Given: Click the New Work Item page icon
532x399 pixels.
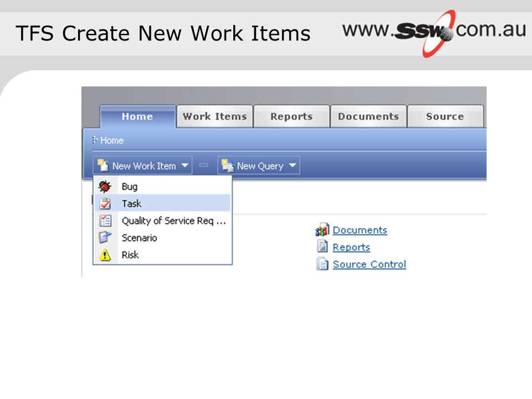Looking at the screenshot, I should [x=103, y=165].
